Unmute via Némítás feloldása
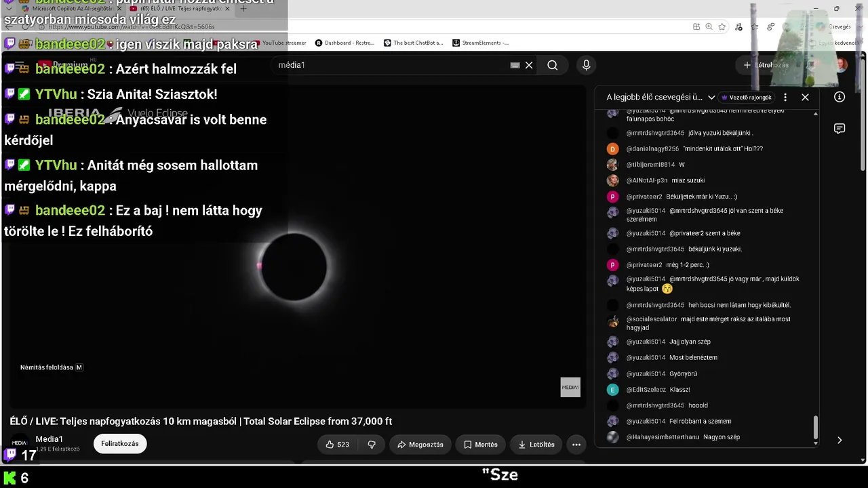This screenshot has height=488, width=868. [x=52, y=367]
